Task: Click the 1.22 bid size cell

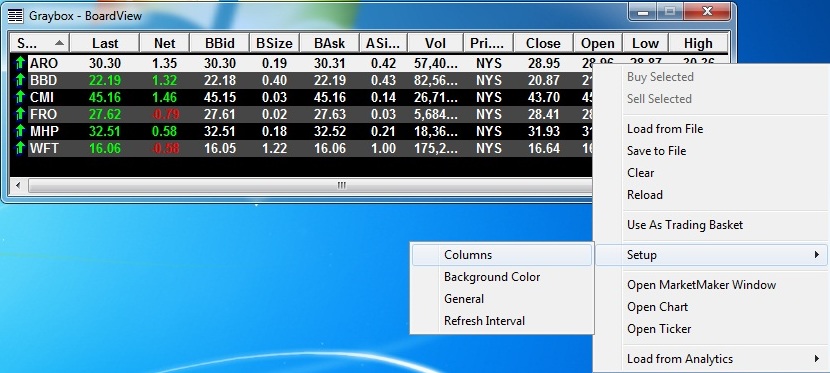Action: (274, 148)
